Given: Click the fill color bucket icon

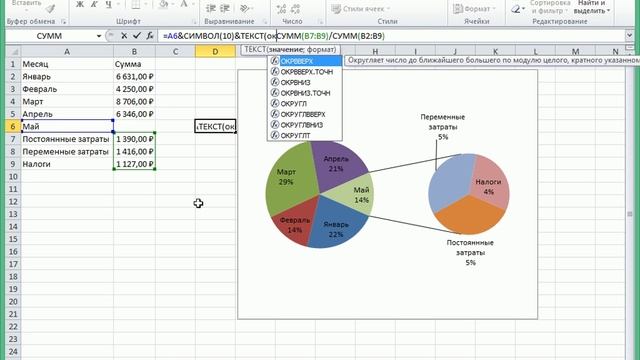Looking at the screenshot, I should pyautogui.click(x=163, y=5).
